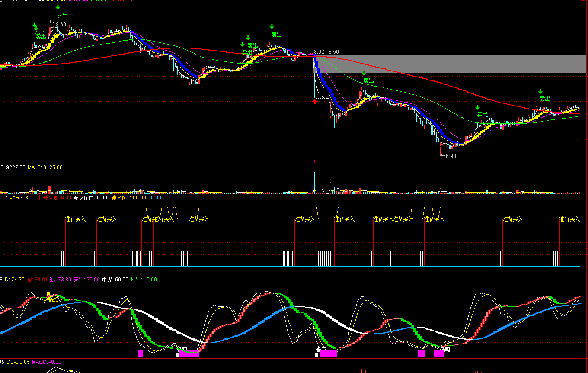Click the gray gap zone rectangle
Screen dimensions: 588x373
click(x=451, y=64)
